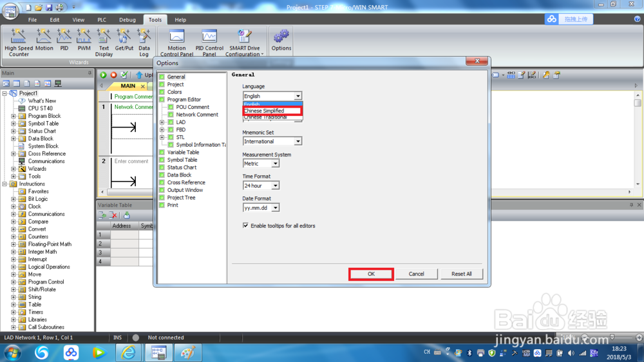The image size is (644, 362).
Task: Close the Options dialog
Action: (477, 61)
